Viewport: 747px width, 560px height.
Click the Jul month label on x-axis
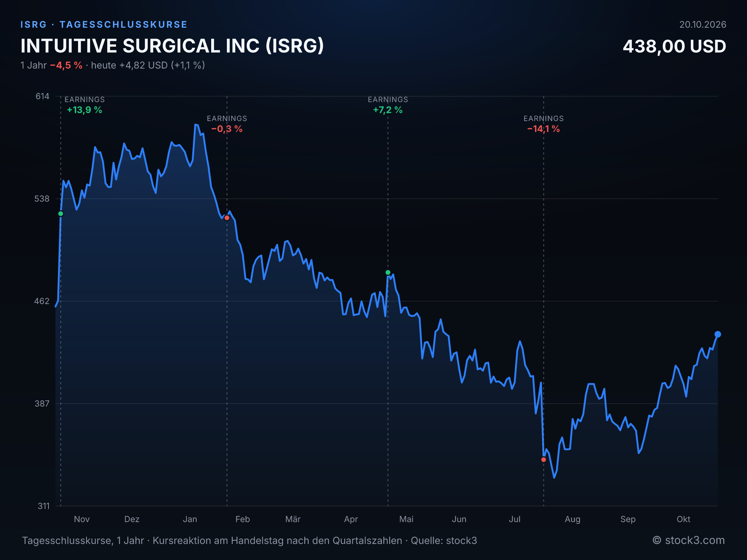pos(515,519)
